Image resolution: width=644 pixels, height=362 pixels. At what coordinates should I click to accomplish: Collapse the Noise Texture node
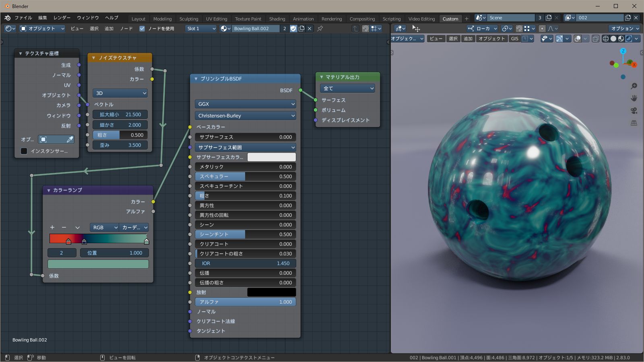click(93, 58)
